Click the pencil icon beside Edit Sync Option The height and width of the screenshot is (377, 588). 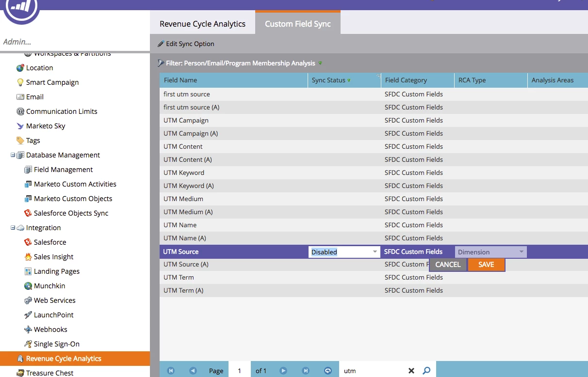[161, 44]
